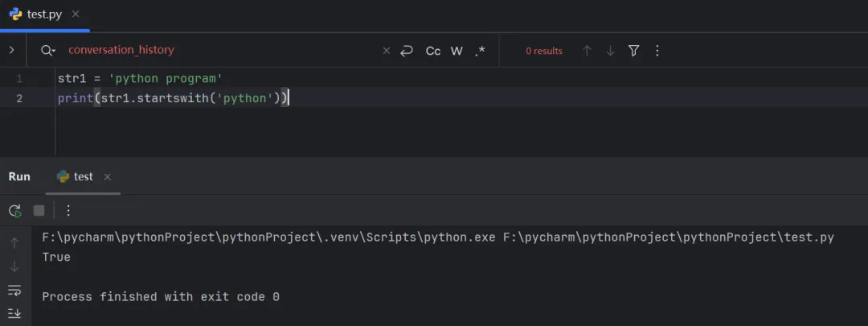The image size is (868, 326).
Task: Enable whole Words search matching
Action: coord(457,51)
